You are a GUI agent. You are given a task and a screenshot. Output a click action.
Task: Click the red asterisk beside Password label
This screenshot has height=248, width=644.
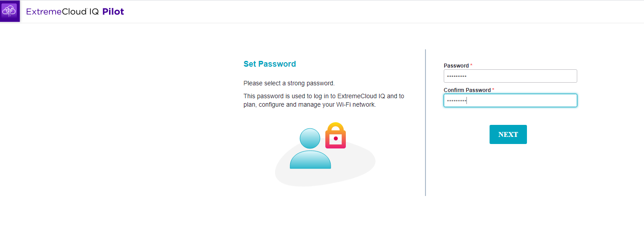pos(471,65)
